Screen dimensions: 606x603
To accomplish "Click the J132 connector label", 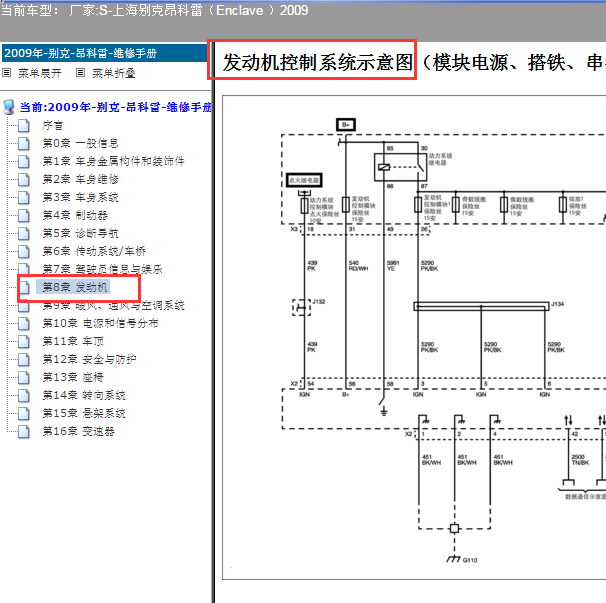I will point(319,302).
